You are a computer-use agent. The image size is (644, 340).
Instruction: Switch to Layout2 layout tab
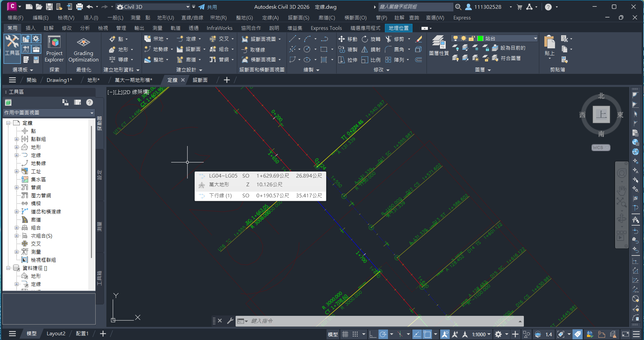point(56,334)
